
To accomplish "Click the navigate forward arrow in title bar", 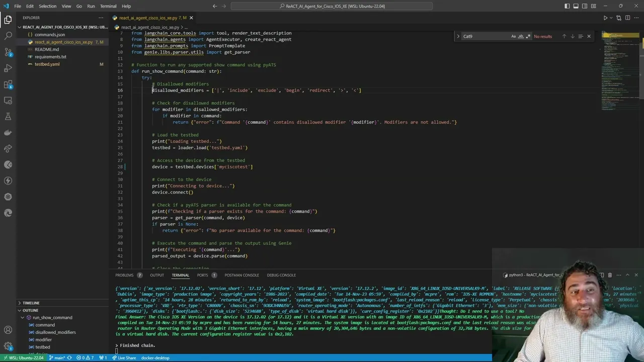I will point(224,6).
